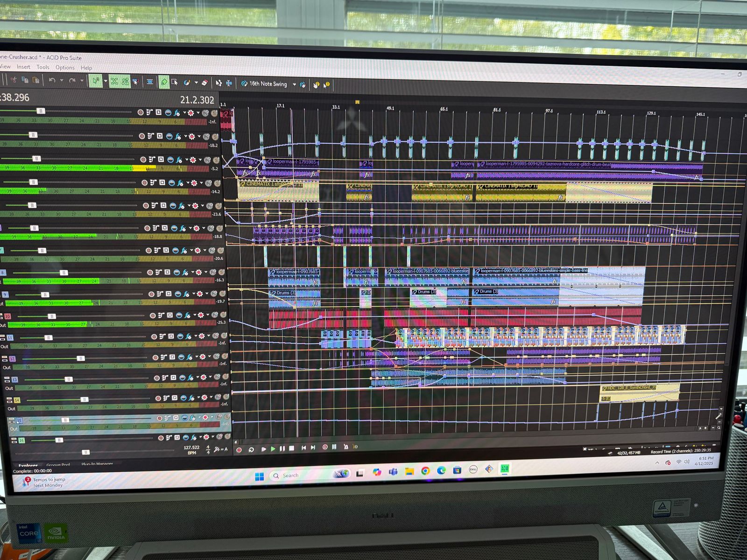Viewport: 747px width, 560px height.
Task: Select the Draw tool in the toolbar
Action: pyautogui.click(x=163, y=82)
